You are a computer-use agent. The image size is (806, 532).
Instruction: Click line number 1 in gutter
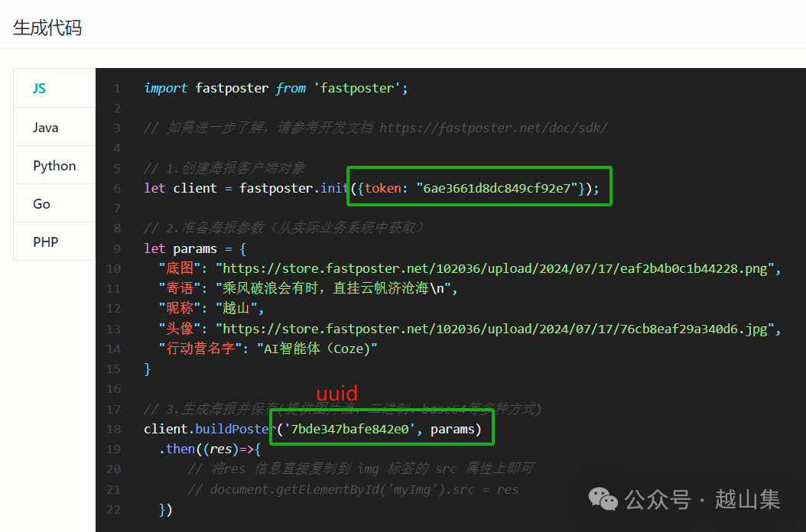click(x=117, y=89)
